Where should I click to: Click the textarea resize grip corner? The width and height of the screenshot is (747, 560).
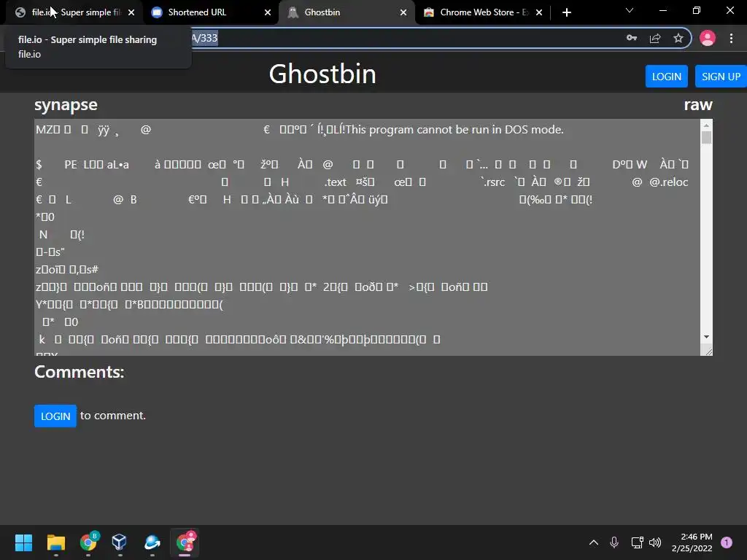click(708, 351)
